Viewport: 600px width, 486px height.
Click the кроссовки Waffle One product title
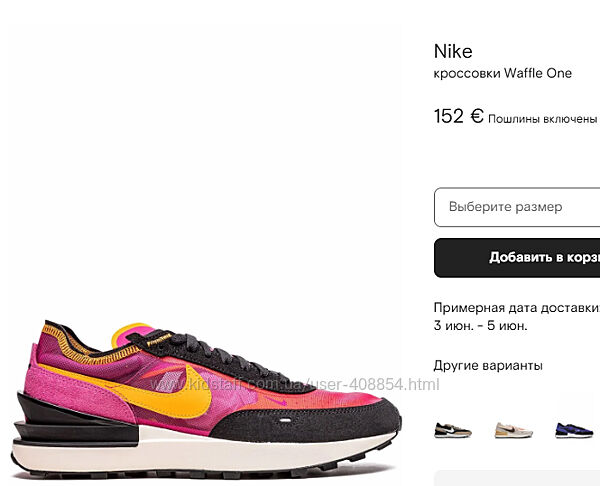tap(502, 73)
